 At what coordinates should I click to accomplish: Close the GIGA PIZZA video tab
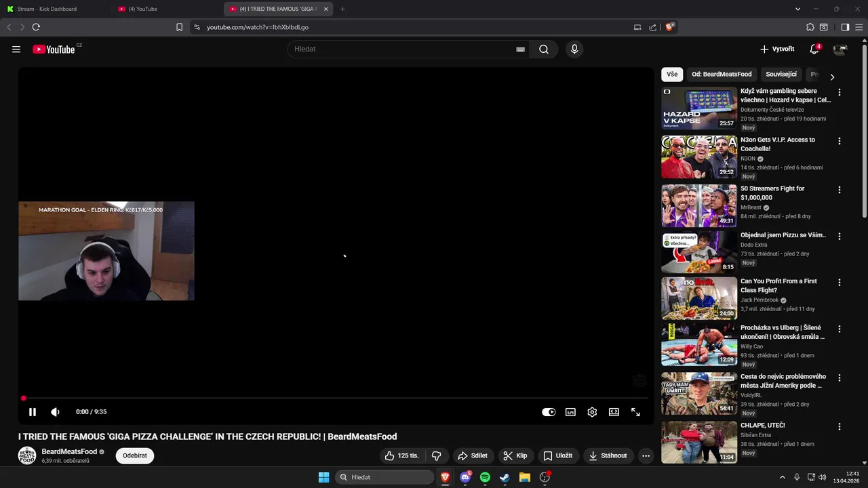pyautogui.click(x=325, y=9)
